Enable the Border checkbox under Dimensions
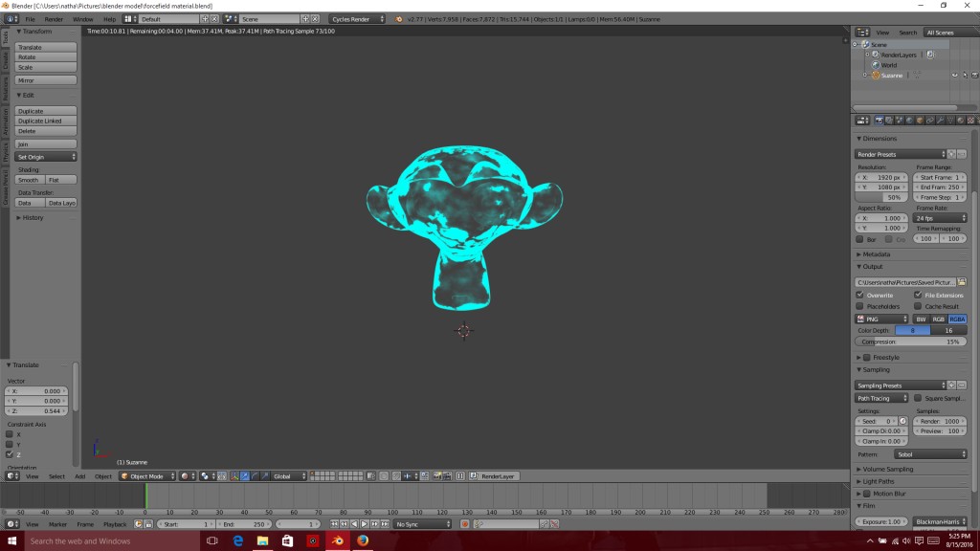The height and width of the screenshot is (551, 980). tap(861, 239)
